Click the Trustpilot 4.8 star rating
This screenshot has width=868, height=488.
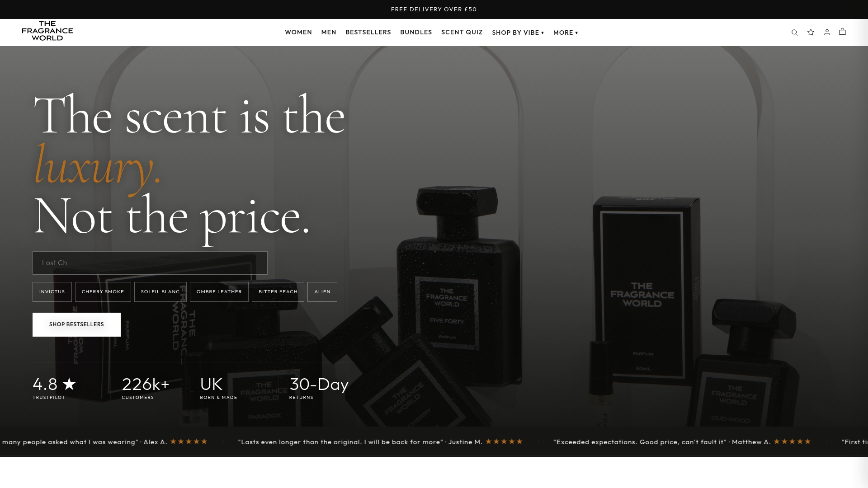pos(54,388)
